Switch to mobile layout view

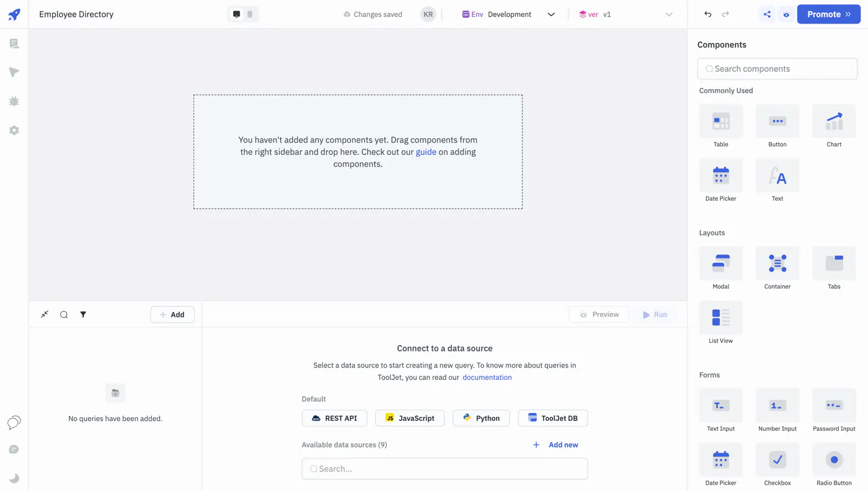pyautogui.click(x=250, y=14)
